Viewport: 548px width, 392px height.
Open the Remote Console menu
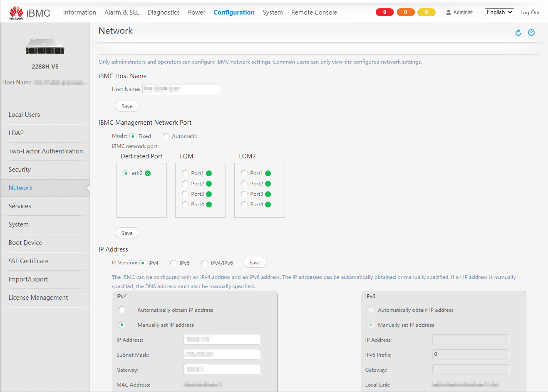click(x=314, y=12)
